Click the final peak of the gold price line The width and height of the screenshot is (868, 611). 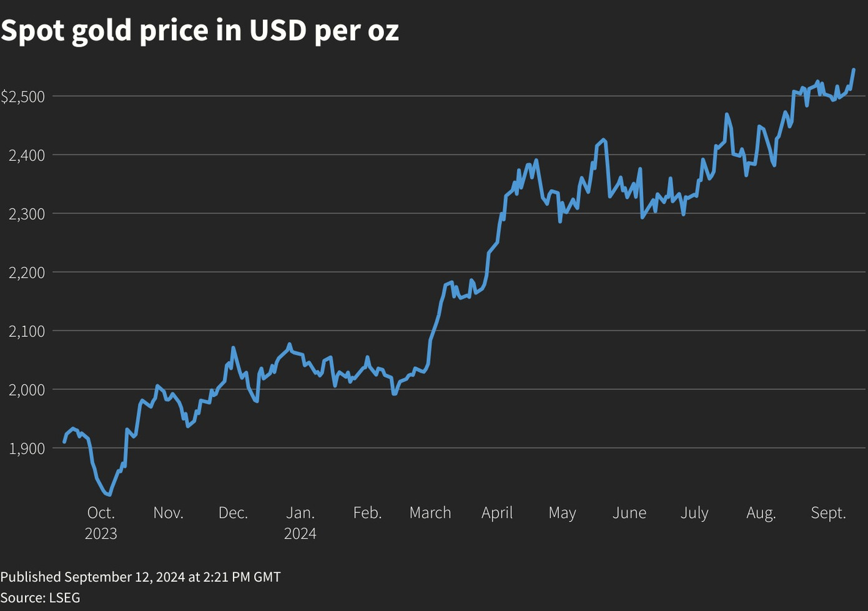[854, 70]
